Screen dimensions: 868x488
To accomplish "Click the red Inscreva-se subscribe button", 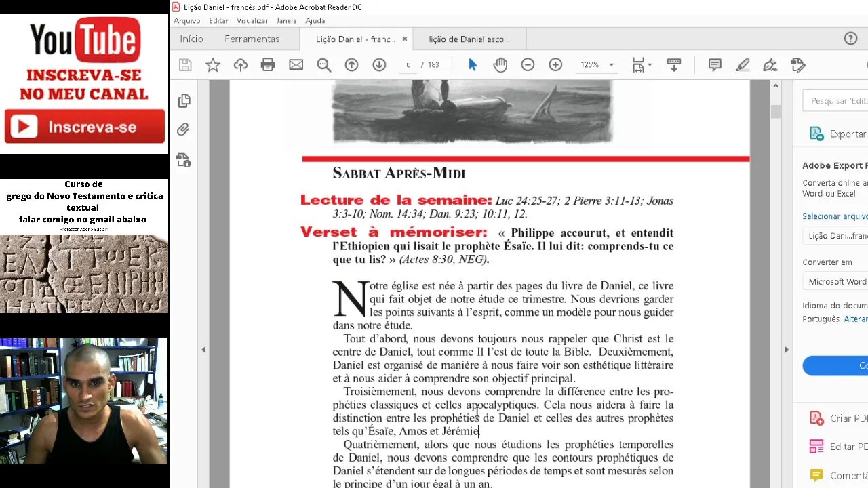I will click(x=85, y=127).
